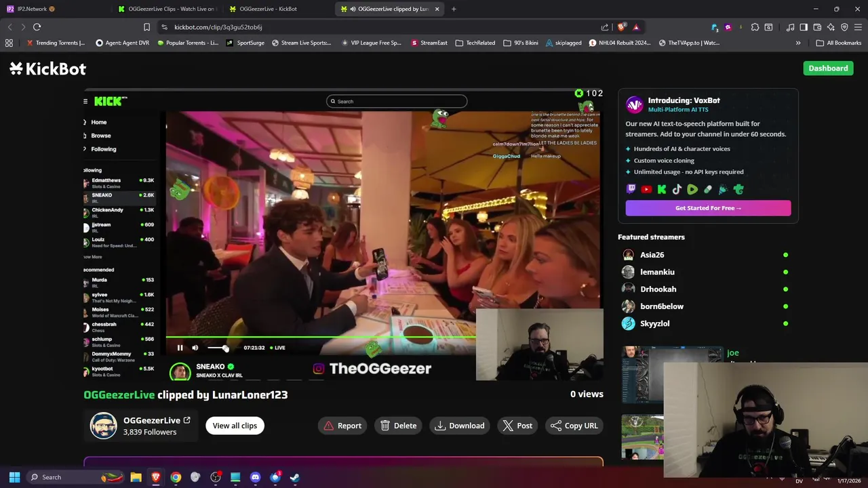This screenshot has height=488, width=868.
Task: Click the main clip video player
Action: pos(343,235)
